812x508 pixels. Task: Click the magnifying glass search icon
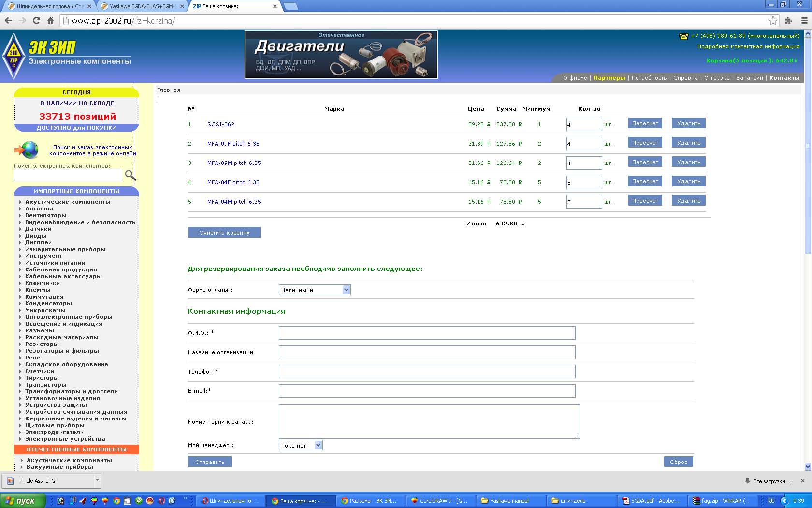130,175
